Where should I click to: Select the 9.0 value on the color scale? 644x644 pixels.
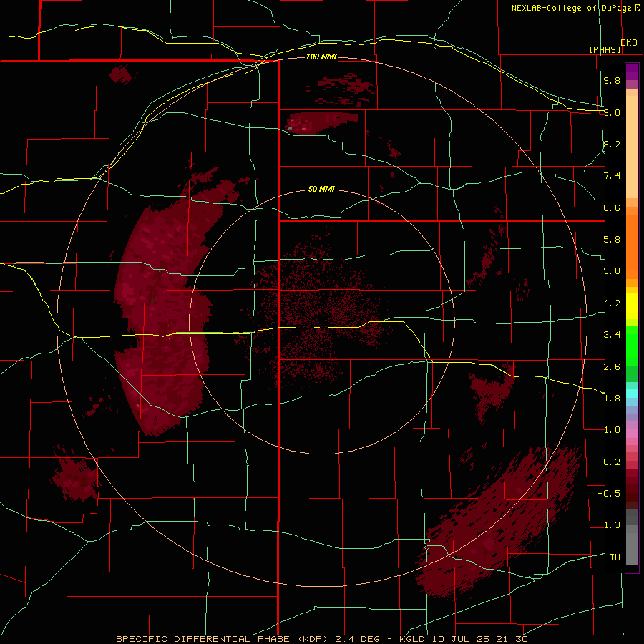point(612,112)
